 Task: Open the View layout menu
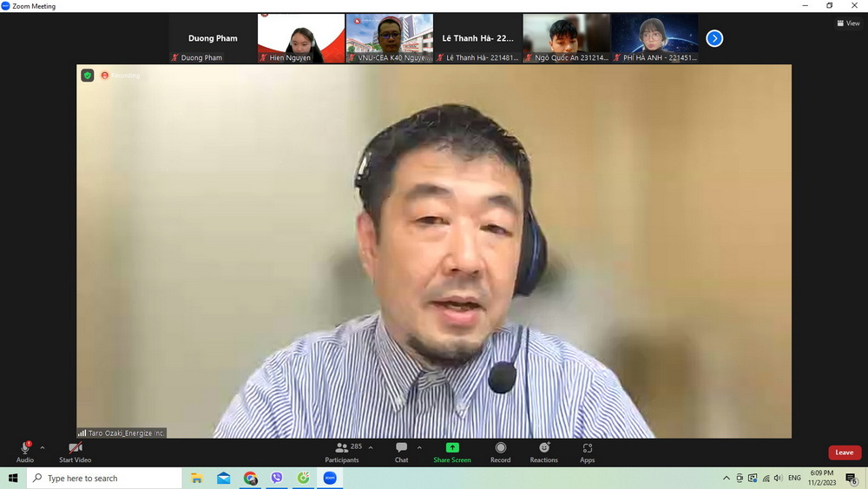(848, 23)
